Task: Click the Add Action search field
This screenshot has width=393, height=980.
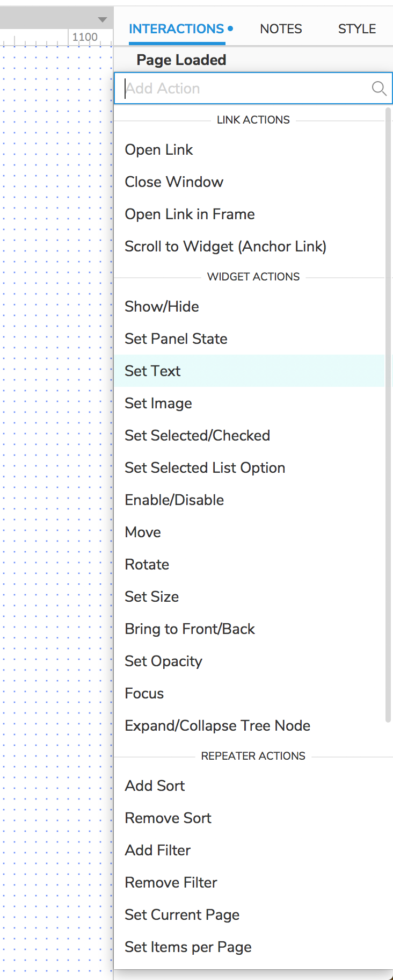Action: coord(253,88)
